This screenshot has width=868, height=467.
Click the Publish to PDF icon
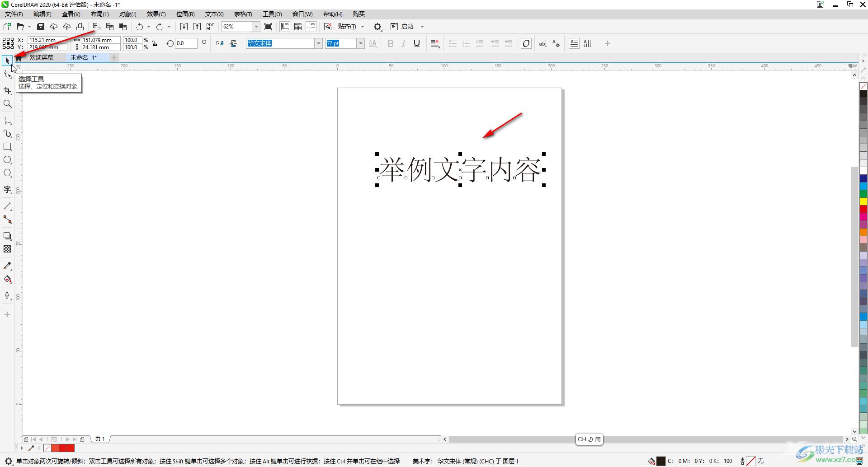(210, 27)
